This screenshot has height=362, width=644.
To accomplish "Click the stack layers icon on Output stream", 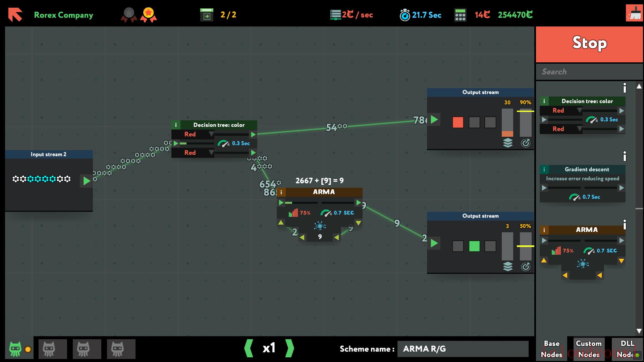I will 507,142.
